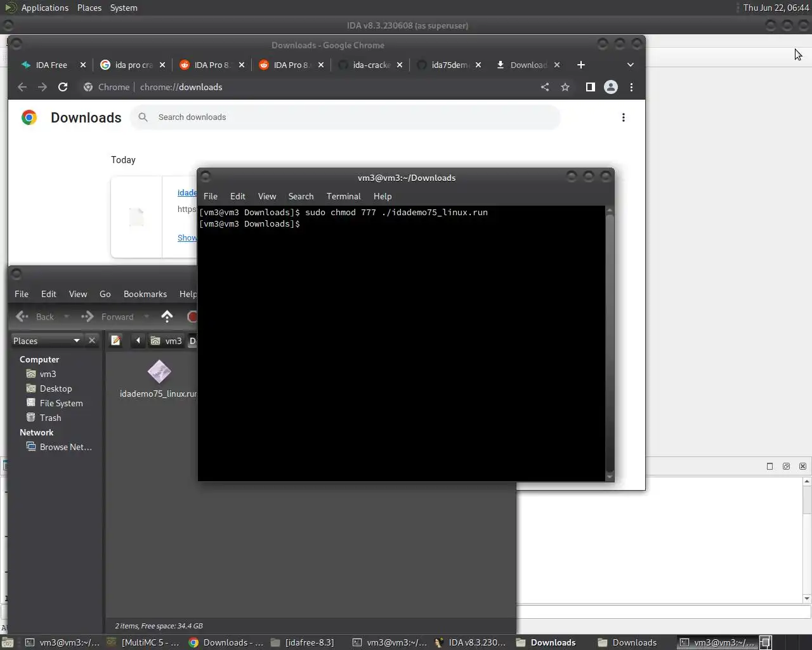Click the red stop loading icon

(193, 316)
